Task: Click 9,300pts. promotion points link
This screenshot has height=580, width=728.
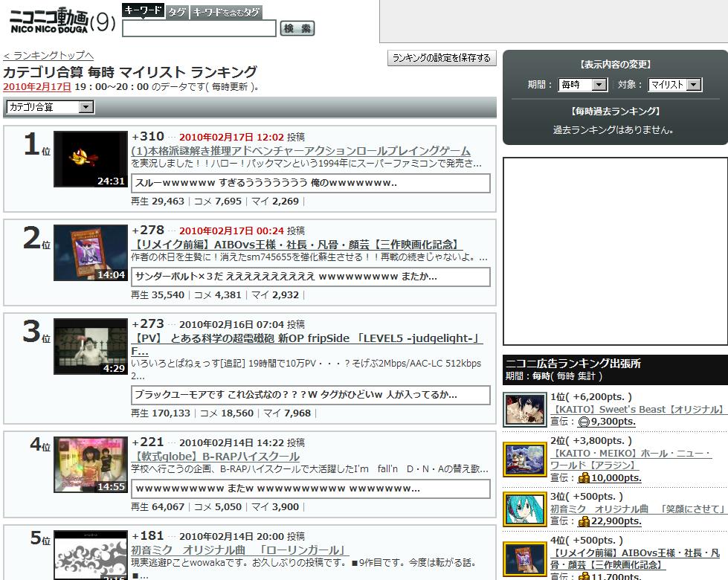Action: [613, 422]
